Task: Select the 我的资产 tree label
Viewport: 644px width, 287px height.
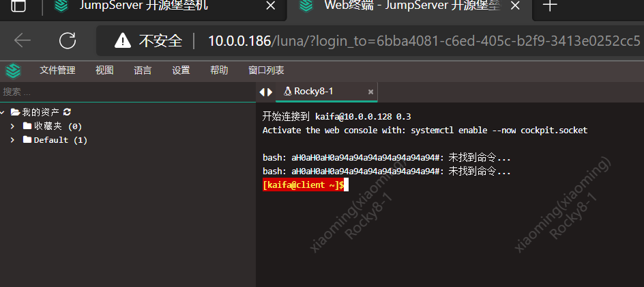Action: [41, 112]
